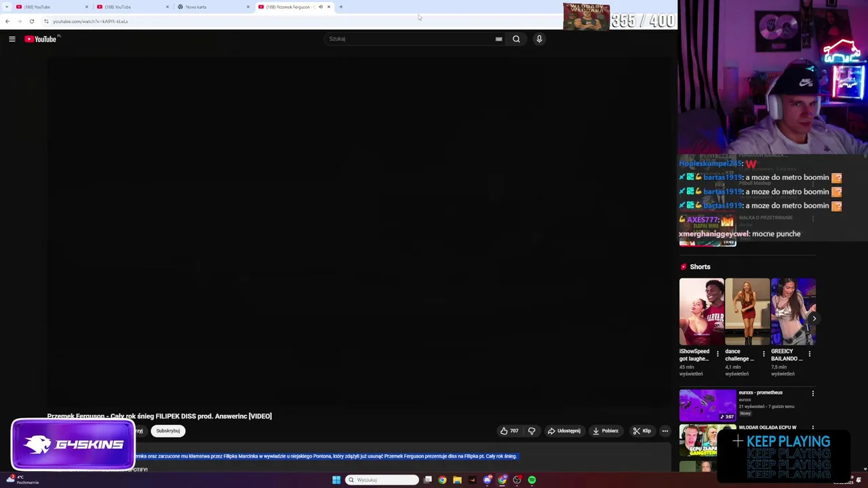Open the Windows Start menu

click(336, 480)
